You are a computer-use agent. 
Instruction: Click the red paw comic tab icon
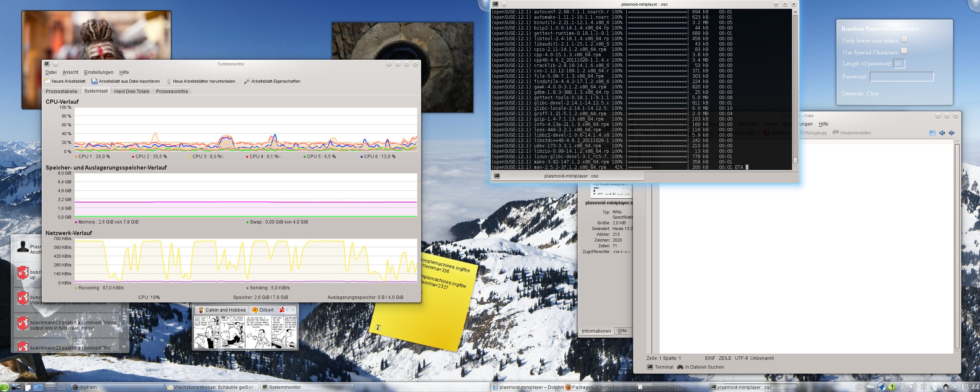pyautogui.click(x=282, y=310)
